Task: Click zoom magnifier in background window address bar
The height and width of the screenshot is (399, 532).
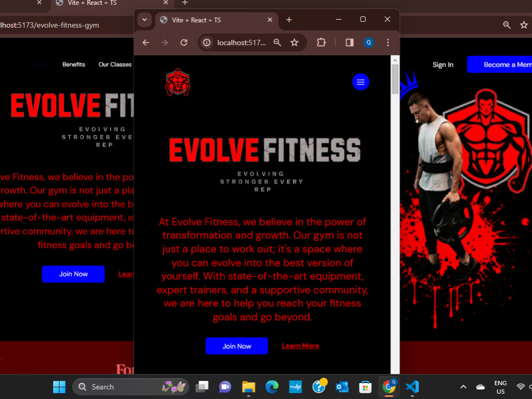Action: 507,25
